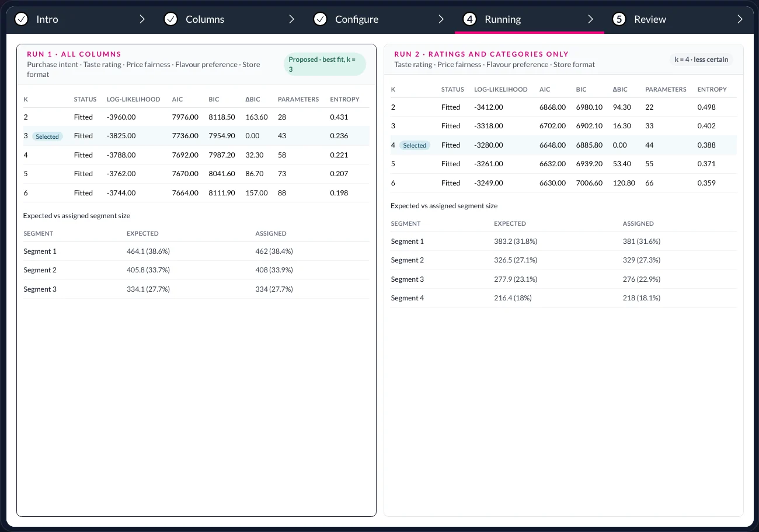Click the 'k = 4 · less certain' badge
The width and height of the screenshot is (759, 532).
point(701,60)
